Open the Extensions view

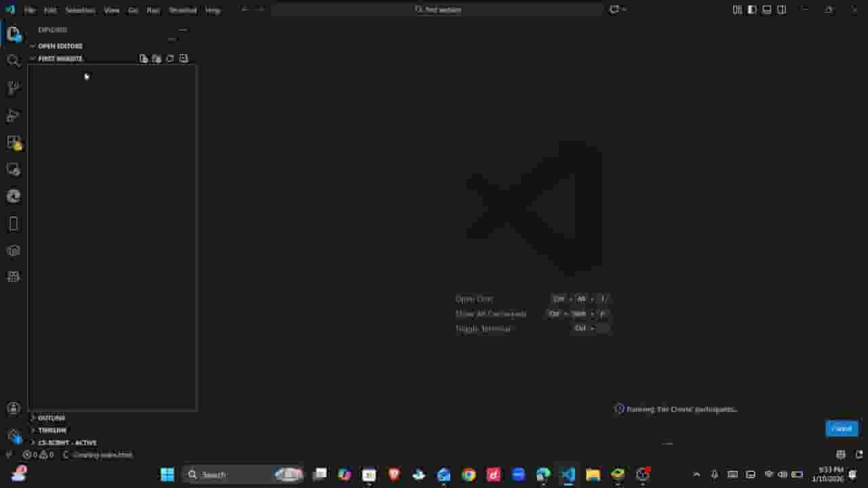click(x=14, y=143)
